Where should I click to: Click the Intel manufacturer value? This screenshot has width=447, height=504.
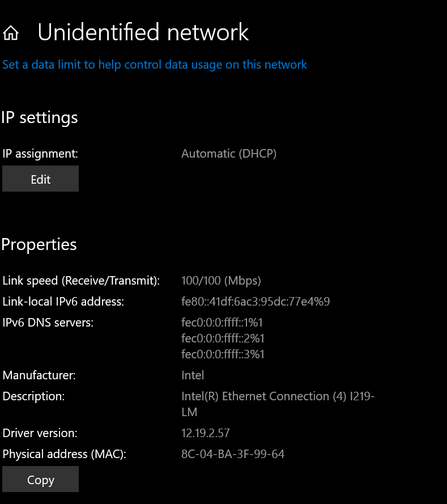[x=193, y=375]
